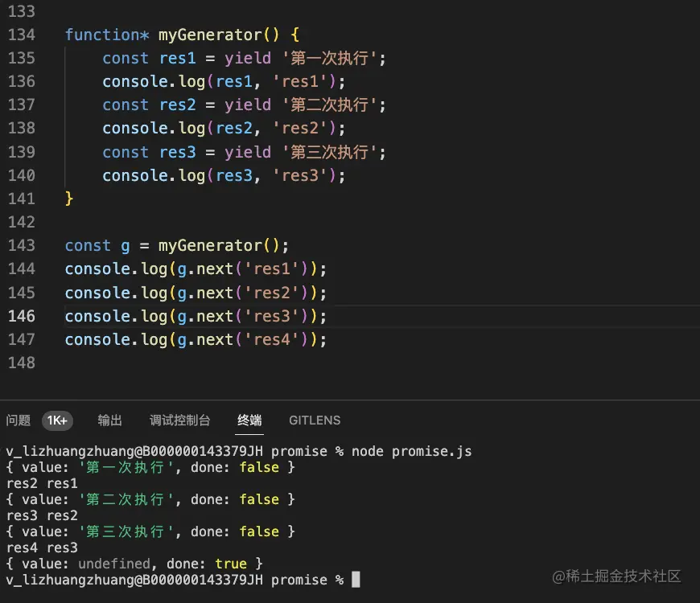
Task: Click variable g on line 143
Action: coord(126,246)
